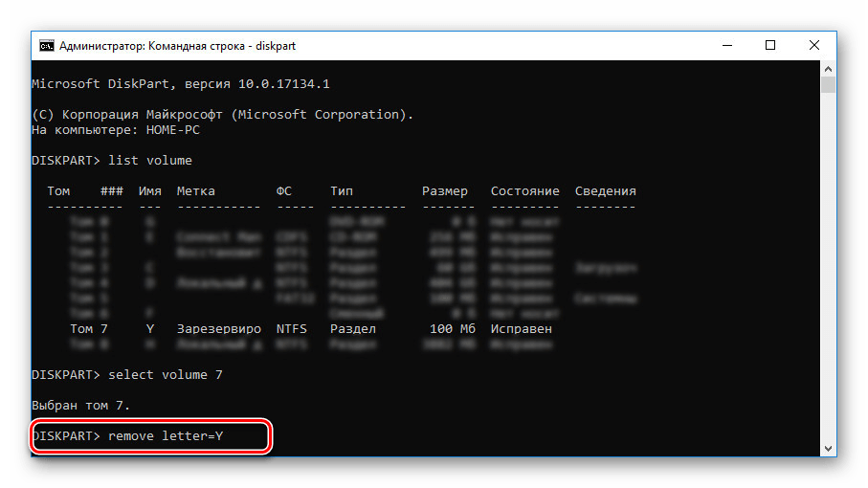Image resolution: width=868 pixels, height=488 pixels.
Task: Click the 'Microsoft DiskPart' version line
Action: point(180,84)
